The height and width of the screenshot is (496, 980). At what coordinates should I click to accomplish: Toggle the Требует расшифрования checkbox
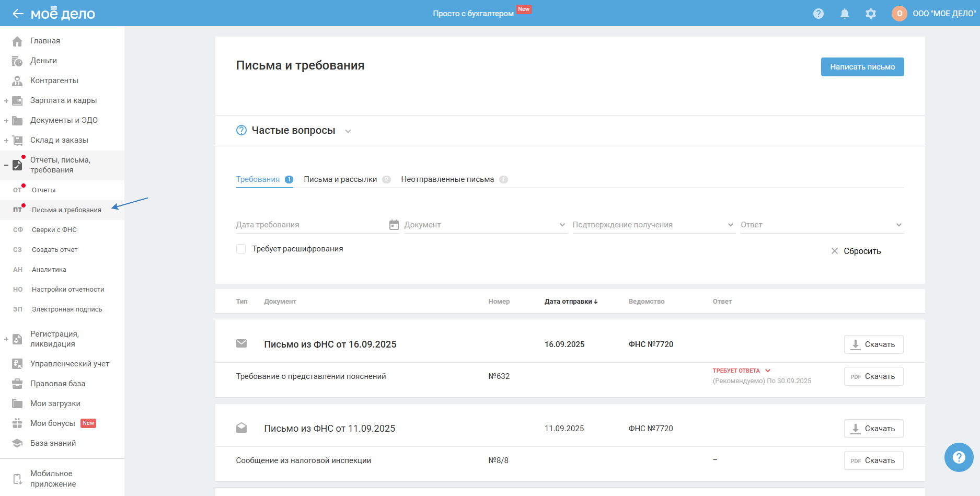241,249
